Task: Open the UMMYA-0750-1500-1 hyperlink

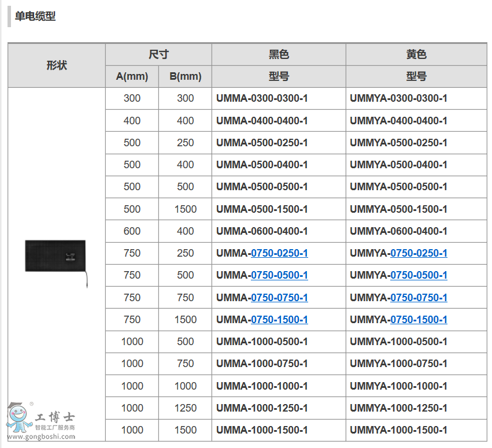Action: pyautogui.click(x=419, y=320)
